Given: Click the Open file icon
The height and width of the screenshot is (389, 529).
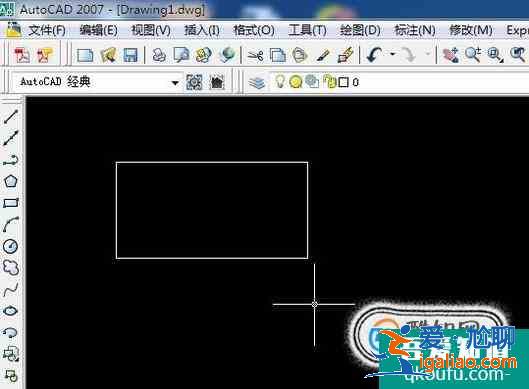Looking at the screenshot, I should point(108,55).
